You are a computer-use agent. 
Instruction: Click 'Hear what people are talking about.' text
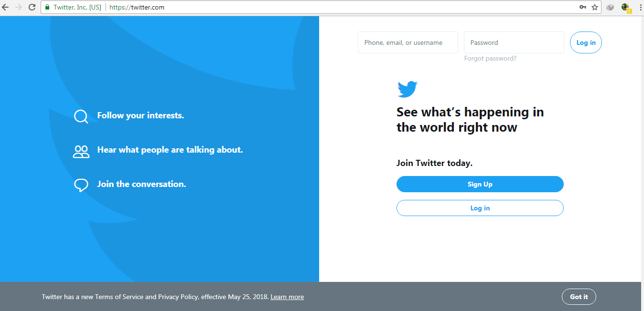coord(170,150)
